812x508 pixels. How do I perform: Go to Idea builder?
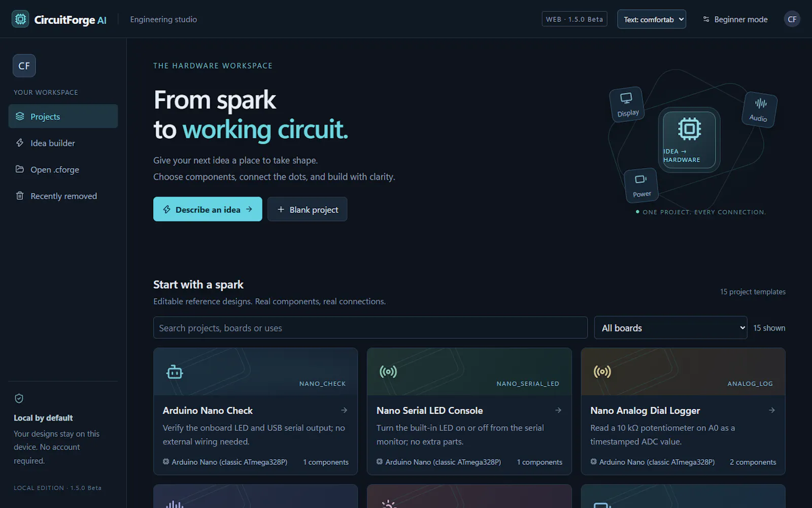point(63,143)
